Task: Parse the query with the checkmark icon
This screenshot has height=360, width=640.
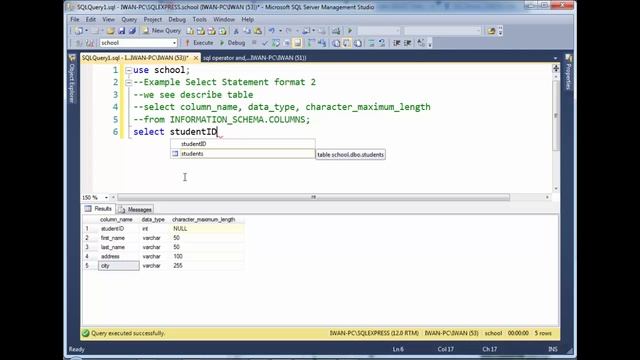Action: 265,43
